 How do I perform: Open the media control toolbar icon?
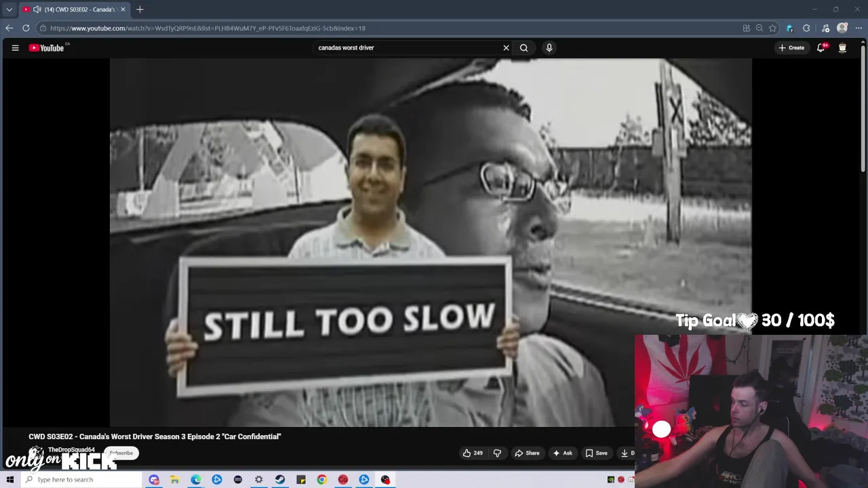[x=825, y=28]
